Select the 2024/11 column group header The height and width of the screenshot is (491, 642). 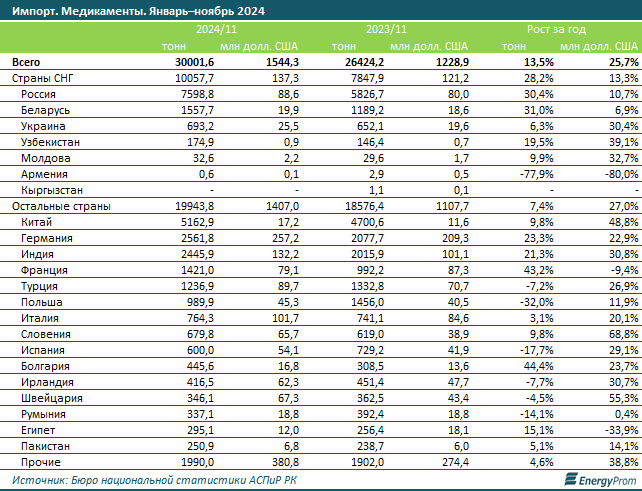[x=222, y=31]
